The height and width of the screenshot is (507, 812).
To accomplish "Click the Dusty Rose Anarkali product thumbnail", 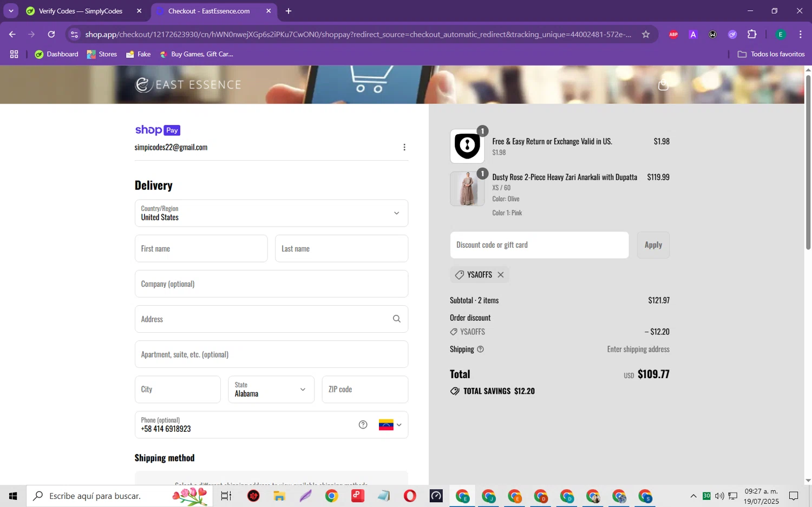I will [x=467, y=189].
